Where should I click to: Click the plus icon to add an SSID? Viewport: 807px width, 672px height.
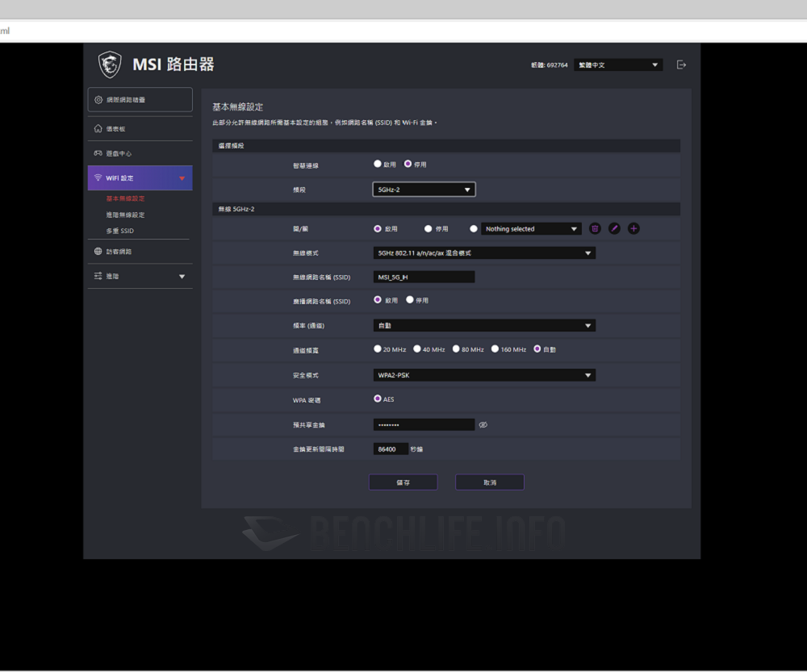pyautogui.click(x=633, y=228)
